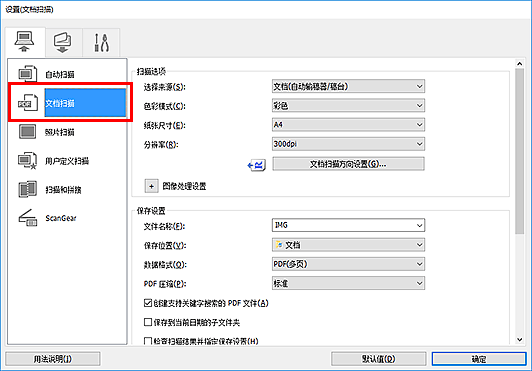Open the PDF 压缩 dropdown showing 标准
The image size is (532, 371).
pos(348,283)
